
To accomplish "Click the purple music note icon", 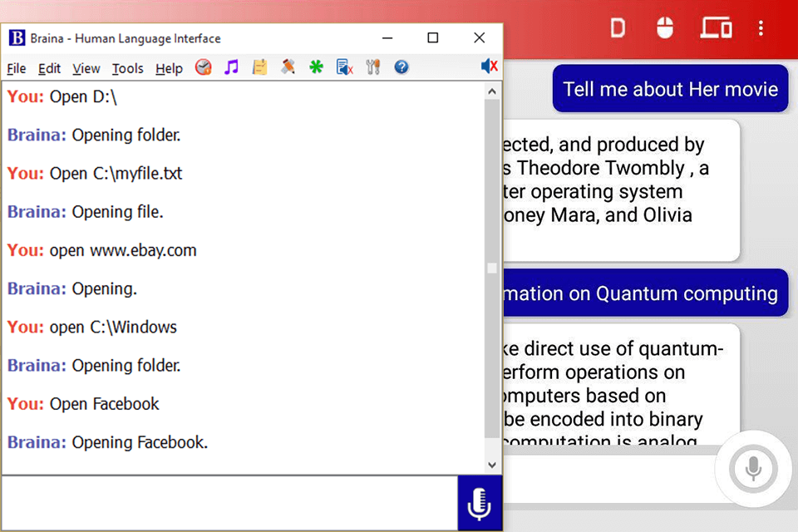I will [232, 67].
